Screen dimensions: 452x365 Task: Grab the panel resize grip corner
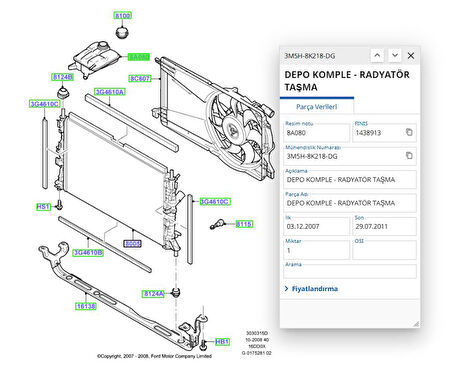(416, 324)
